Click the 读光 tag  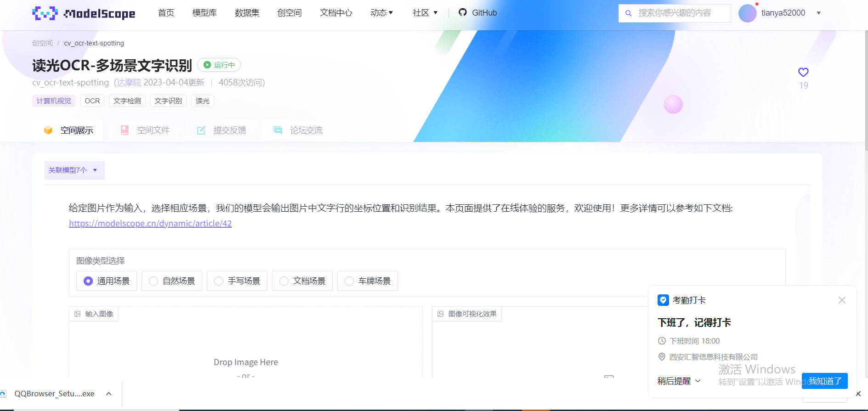pos(203,101)
